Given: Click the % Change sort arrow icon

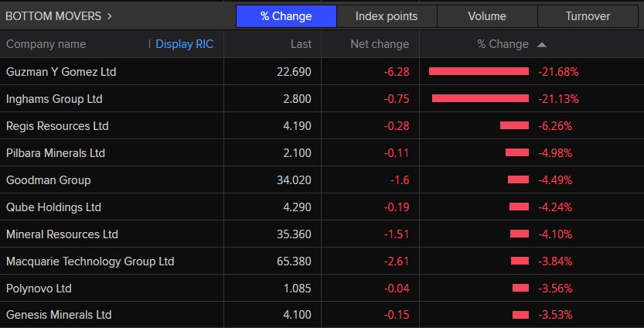Looking at the screenshot, I should [x=541, y=45].
